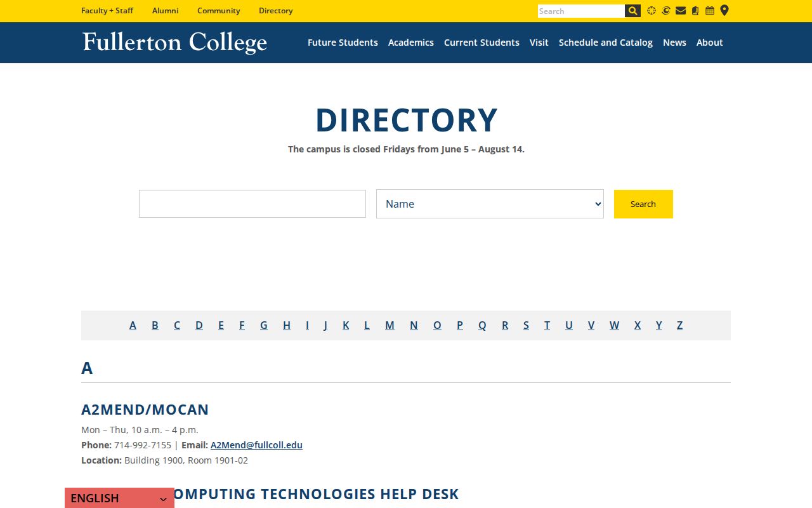This screenshot has height=508, width=812.
Task: Click 'Building 1900, Room 1901-02' location text
Action: (186, 460)
